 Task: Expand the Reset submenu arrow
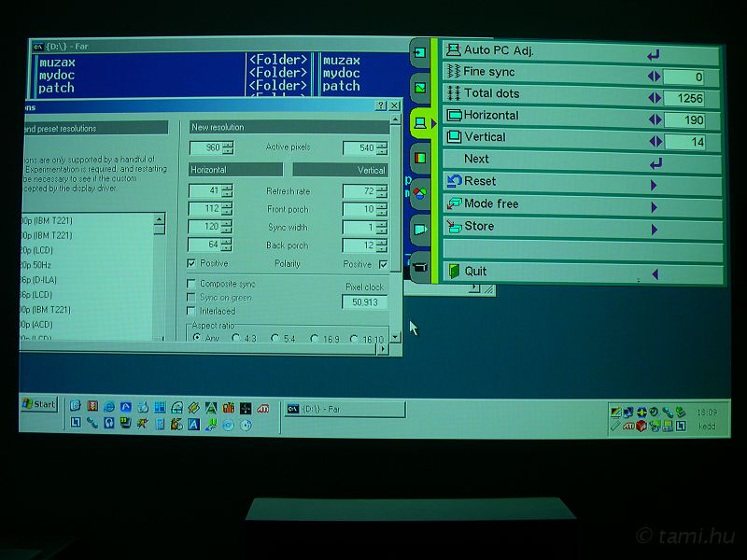tap(654, 184)
